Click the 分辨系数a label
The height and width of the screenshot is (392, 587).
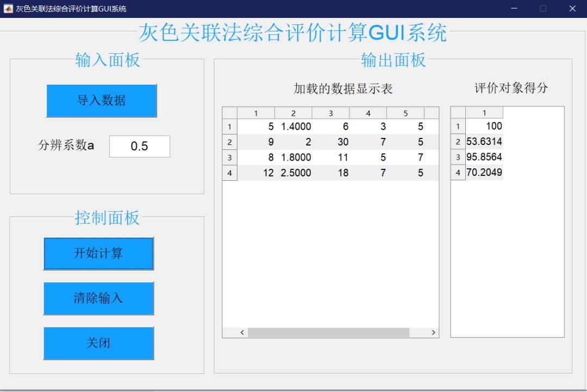pyautogui.click(x=66, y=145)
